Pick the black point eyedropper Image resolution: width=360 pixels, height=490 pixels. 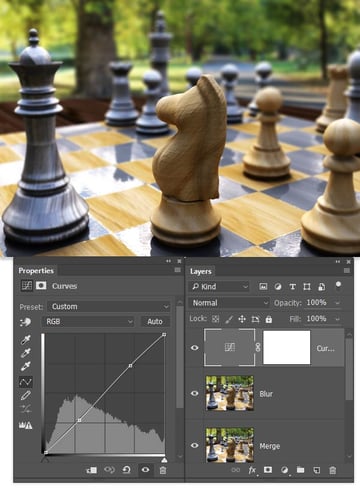point(26,340)
